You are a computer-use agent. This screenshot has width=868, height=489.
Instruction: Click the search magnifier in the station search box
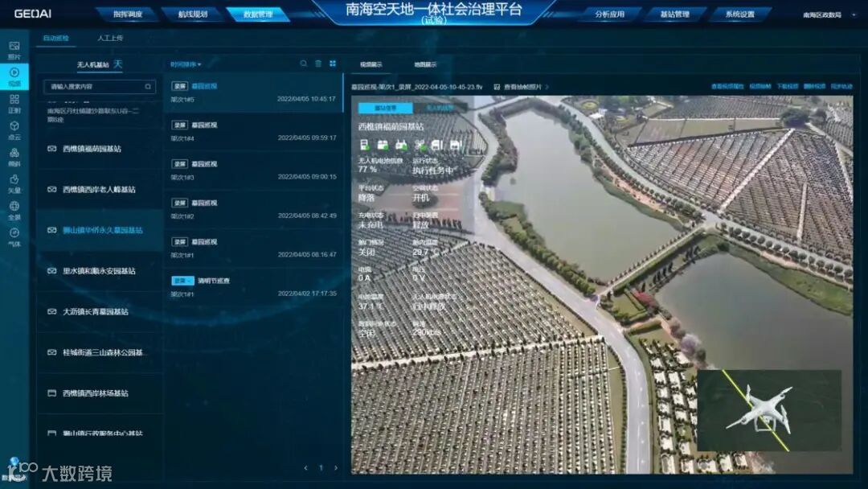tap(148, 86)
